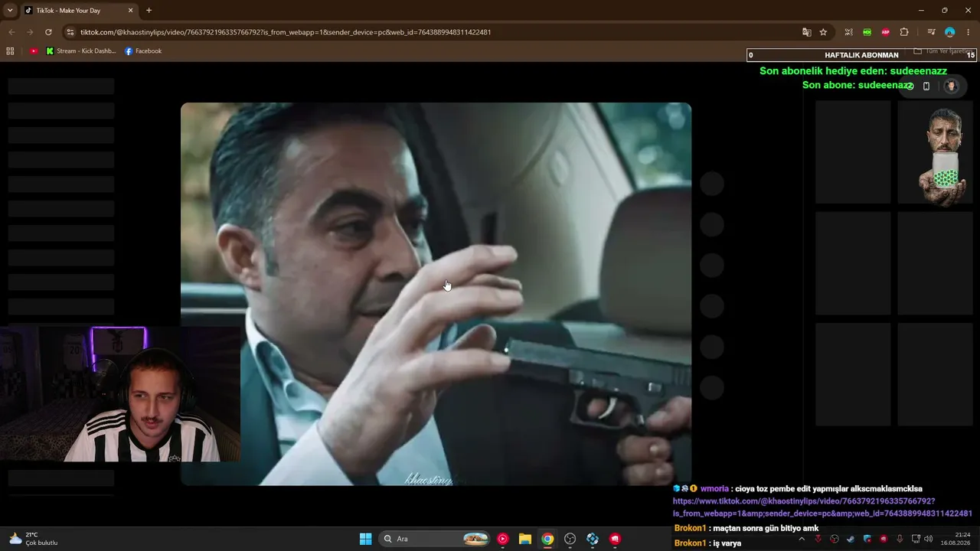Open the YouTube bookmark
This screenshot has height=551, width=980.
pyautogui.click(x=34, y=51)
